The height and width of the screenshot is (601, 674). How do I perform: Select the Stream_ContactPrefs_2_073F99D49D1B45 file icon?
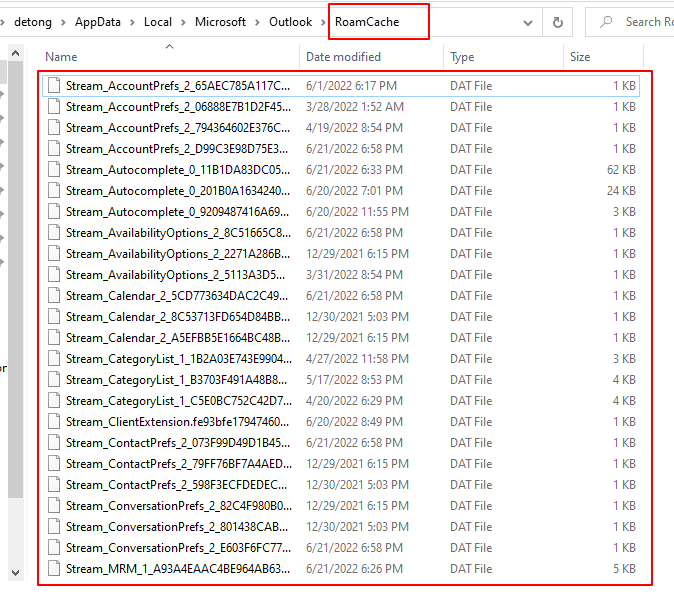[x=54, y=443]
